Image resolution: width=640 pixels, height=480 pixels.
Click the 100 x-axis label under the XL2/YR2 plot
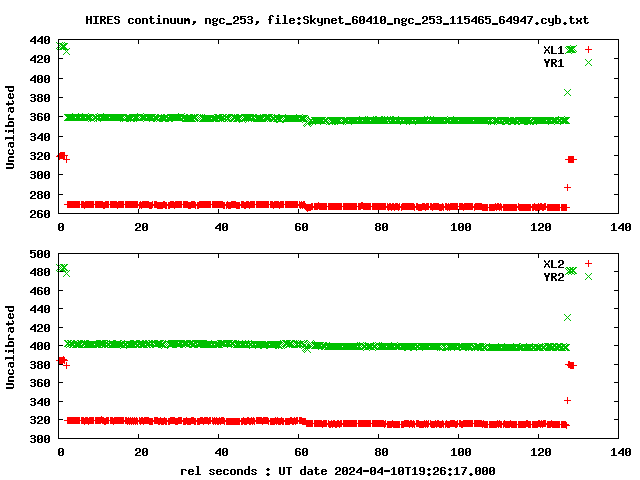(x=461, y=452)
